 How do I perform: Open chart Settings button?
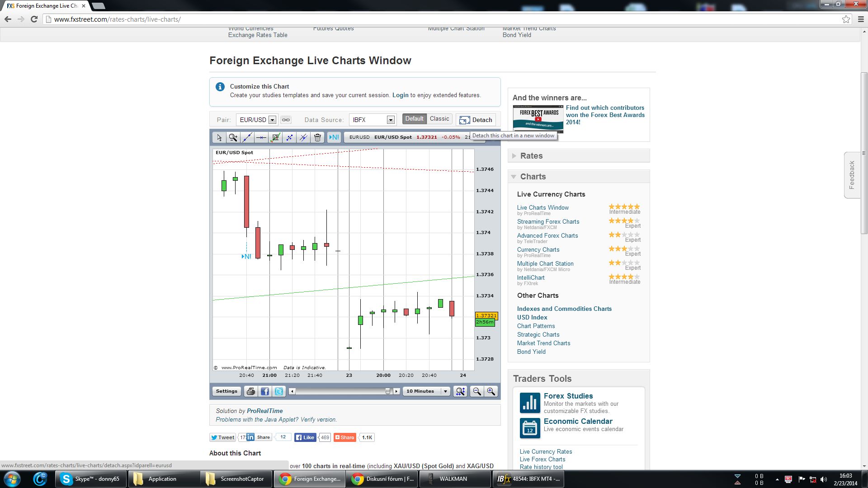pos(226,391)
